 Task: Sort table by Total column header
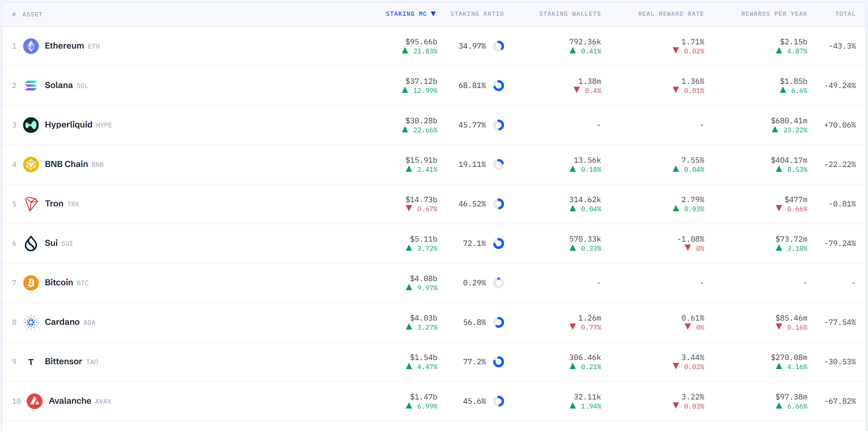[845, 14]
